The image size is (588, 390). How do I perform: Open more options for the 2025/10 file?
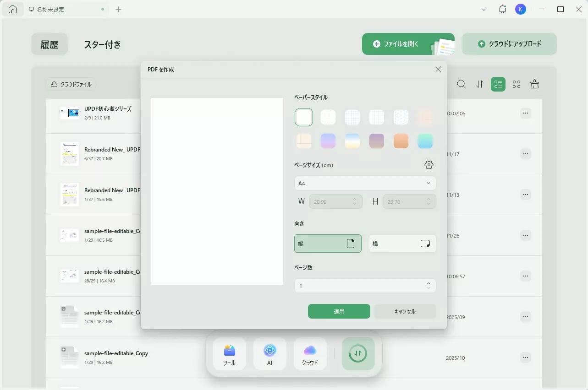(526, 357)
